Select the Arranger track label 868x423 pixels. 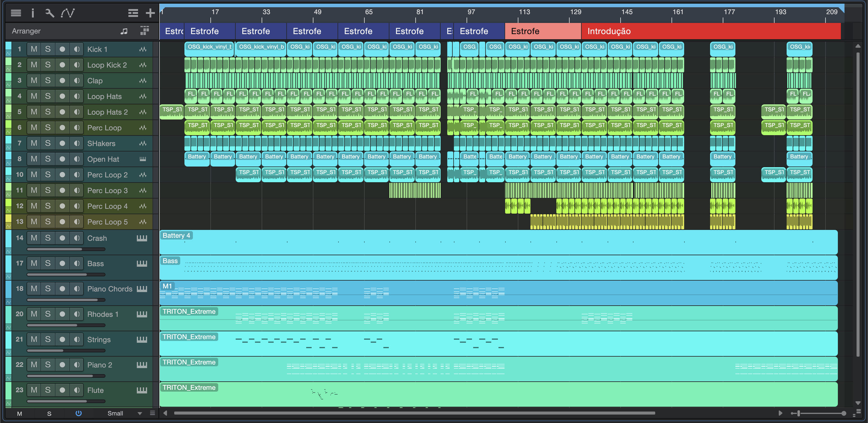point(26,31)
